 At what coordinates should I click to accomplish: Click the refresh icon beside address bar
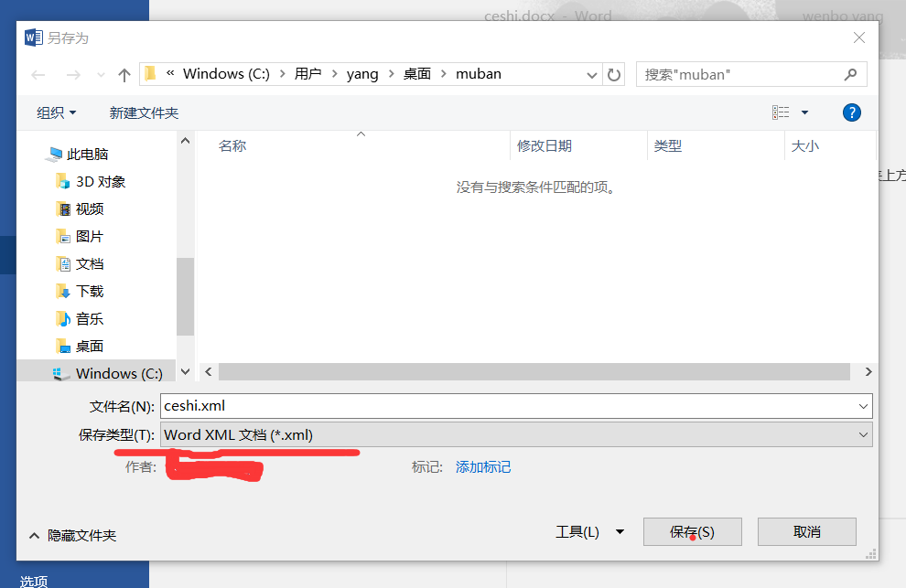point(614,74)
